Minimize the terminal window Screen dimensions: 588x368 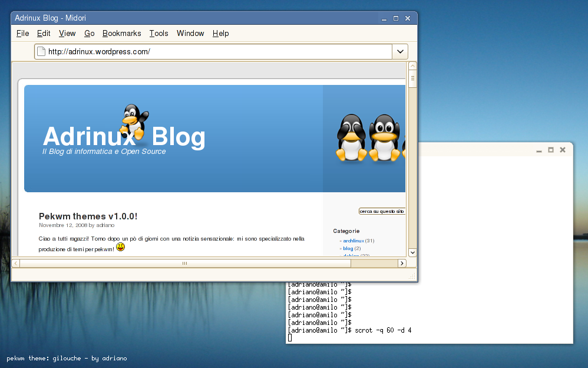[539, 150]
